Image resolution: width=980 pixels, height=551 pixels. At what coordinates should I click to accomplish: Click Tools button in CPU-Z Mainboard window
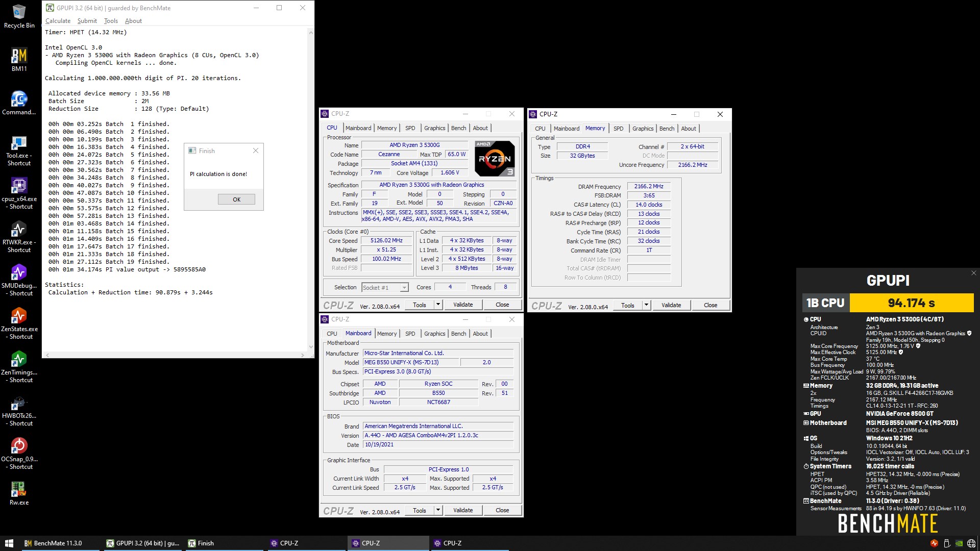(420, 510)
